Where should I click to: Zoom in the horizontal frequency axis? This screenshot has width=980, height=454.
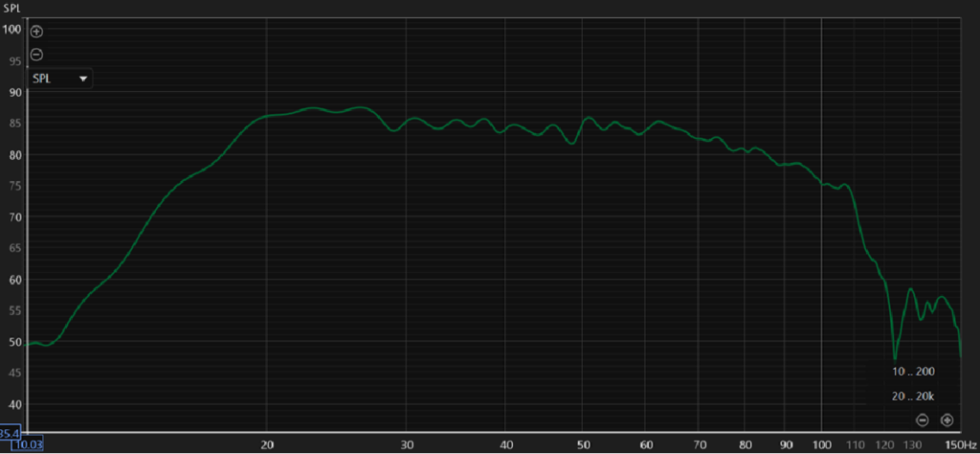point(947,420)
